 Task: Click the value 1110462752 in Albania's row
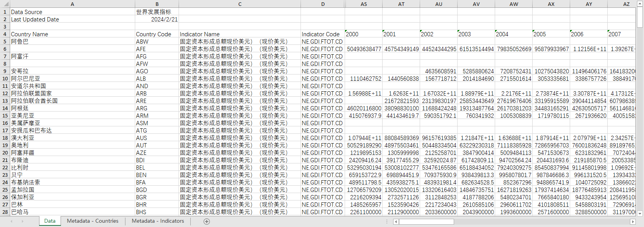(363, 78)
